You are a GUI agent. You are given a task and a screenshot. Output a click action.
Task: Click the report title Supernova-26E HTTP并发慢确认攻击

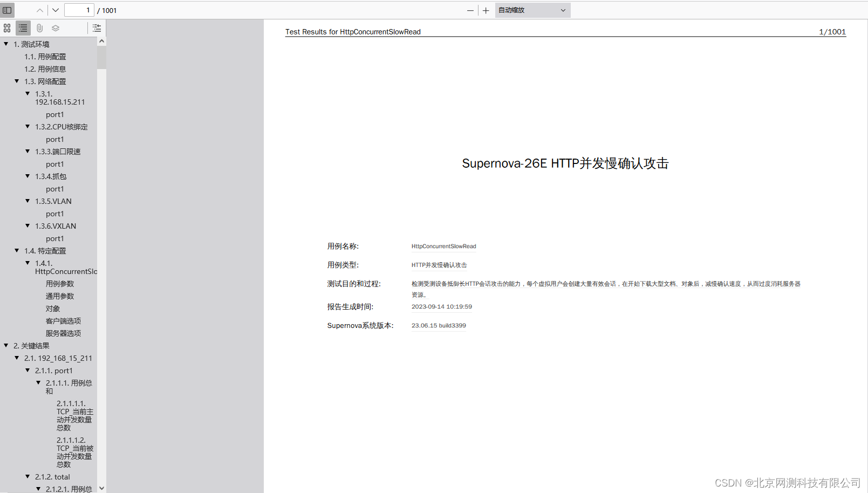(565, 163)
